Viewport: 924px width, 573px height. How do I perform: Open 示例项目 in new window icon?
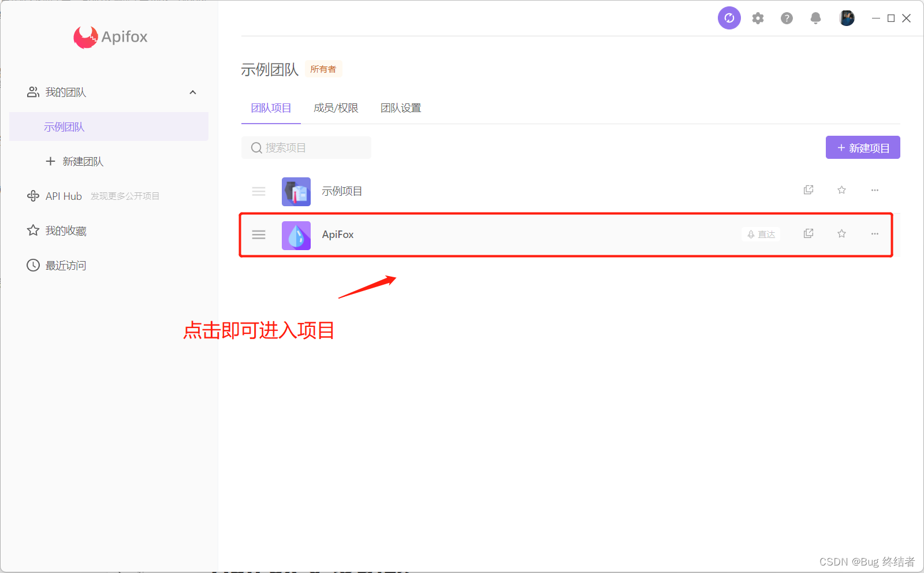click(808, 190)
